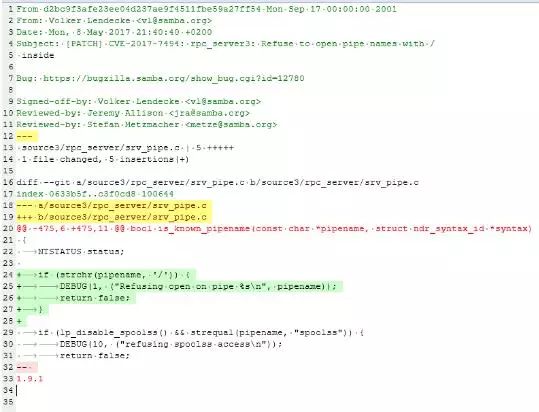Click the 'index 0633b5f..c3f0cd8' line
This screenshot has width=539, height=412.
(x=95, y=194)
